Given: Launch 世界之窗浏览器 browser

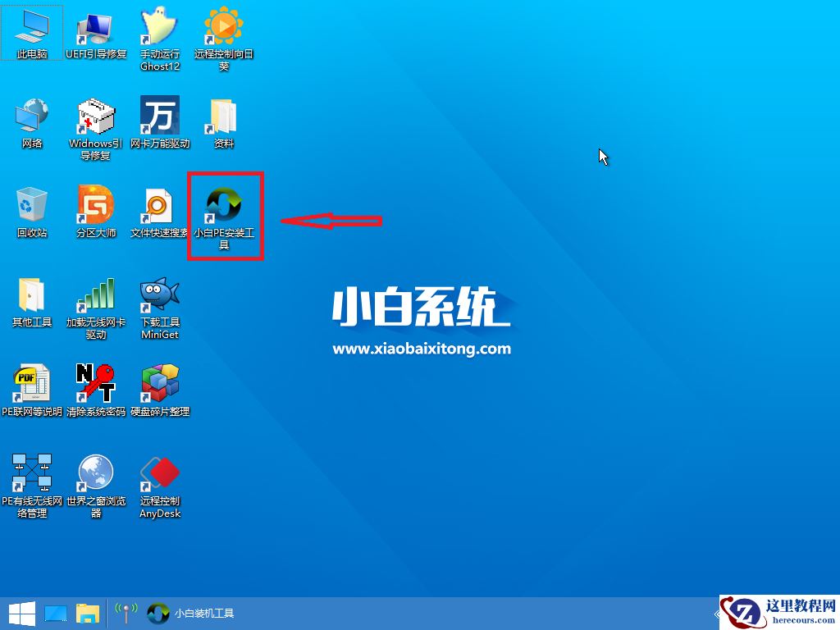Looking at the screenshot, I should click(96, 473).
